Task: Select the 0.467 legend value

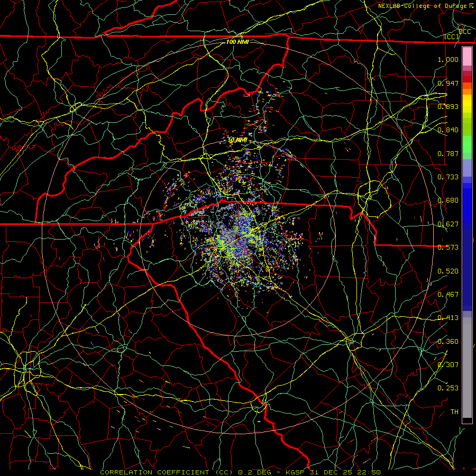Action: 448,294
